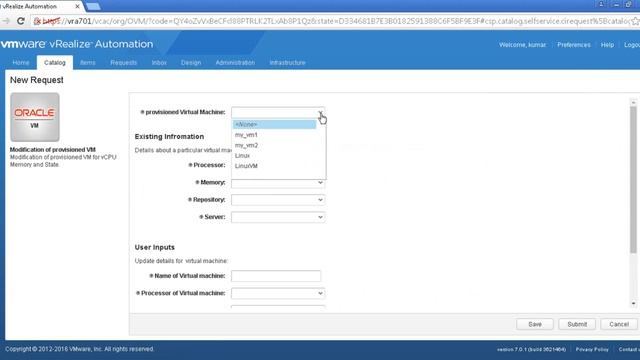Click the Preferences link
The image size is (640, 360).
(573, 45)
